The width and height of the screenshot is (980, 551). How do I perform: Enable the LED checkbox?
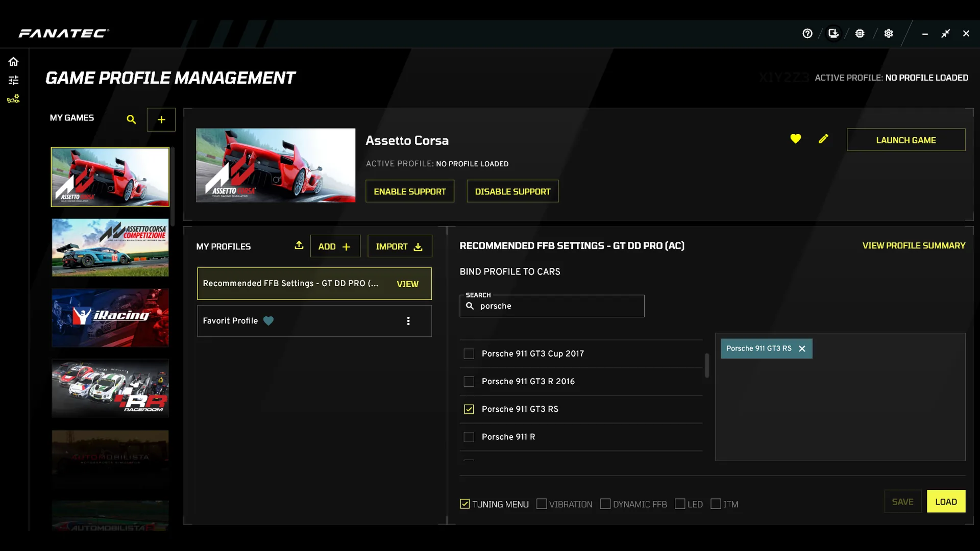[680, 504]
